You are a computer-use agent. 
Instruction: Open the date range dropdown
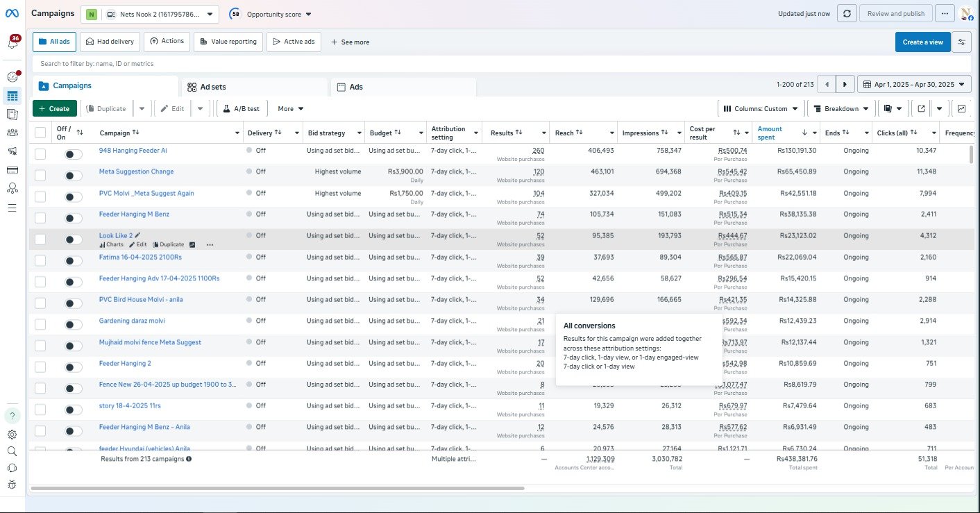pos(914,85)
